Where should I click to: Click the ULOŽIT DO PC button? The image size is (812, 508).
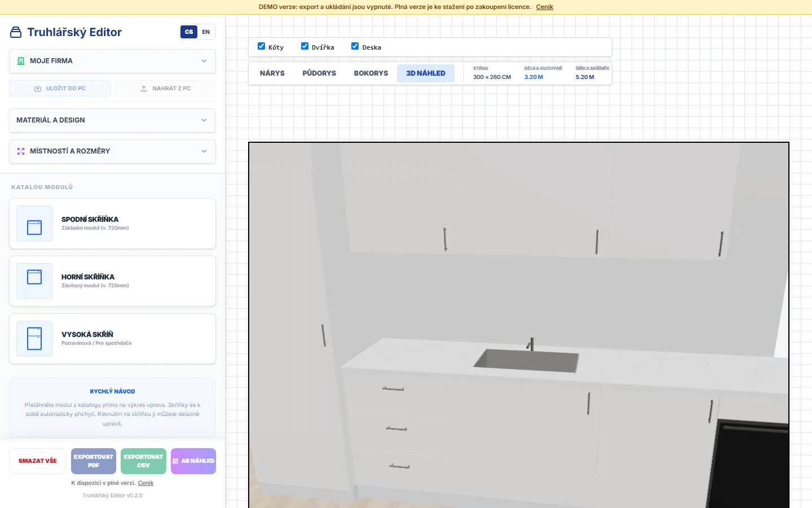[x=60, y=89]
